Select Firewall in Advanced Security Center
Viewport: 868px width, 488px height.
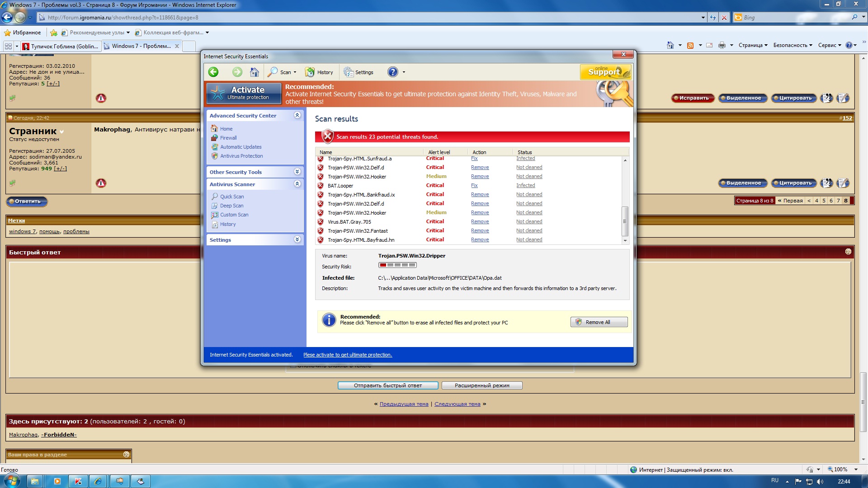[228, 138]
